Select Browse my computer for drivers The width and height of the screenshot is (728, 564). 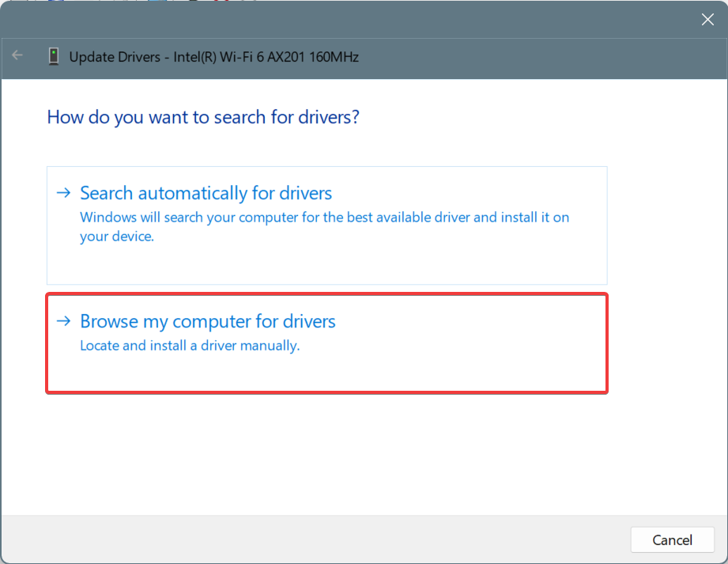point(327,343)
